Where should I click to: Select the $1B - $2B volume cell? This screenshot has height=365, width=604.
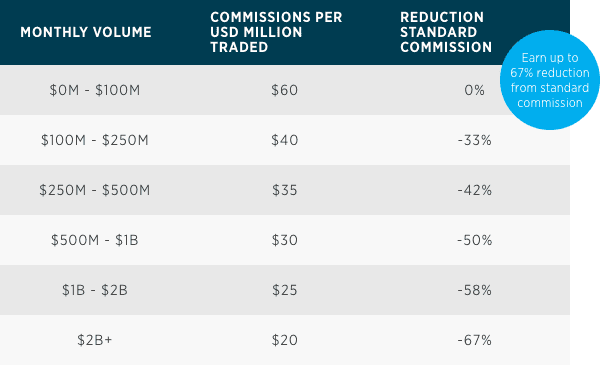pyautogui.click(x=95, y=290)
